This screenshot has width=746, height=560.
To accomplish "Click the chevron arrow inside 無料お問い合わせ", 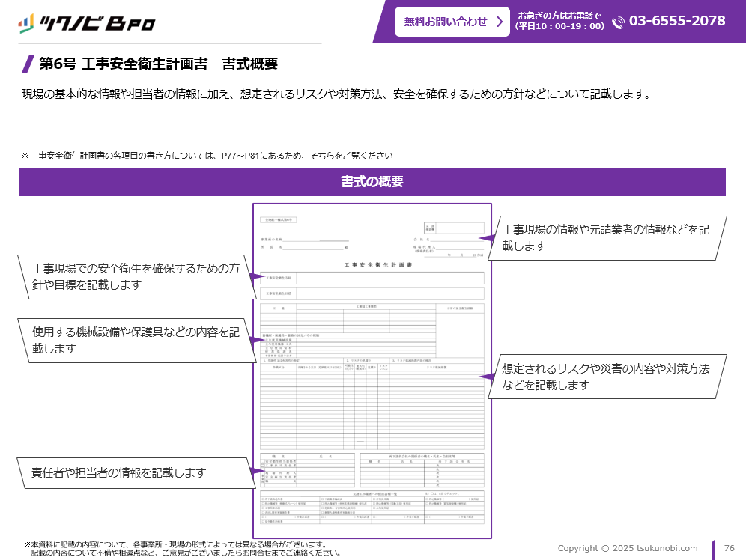I will 499,22.
